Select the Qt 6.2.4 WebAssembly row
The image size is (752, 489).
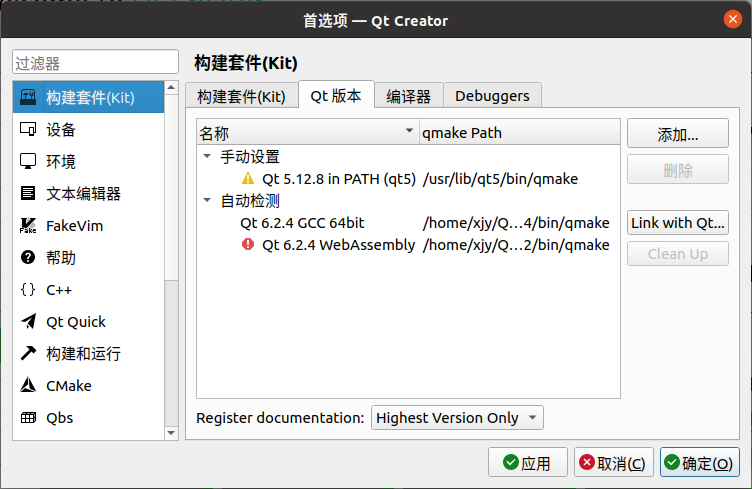(408, 245)
